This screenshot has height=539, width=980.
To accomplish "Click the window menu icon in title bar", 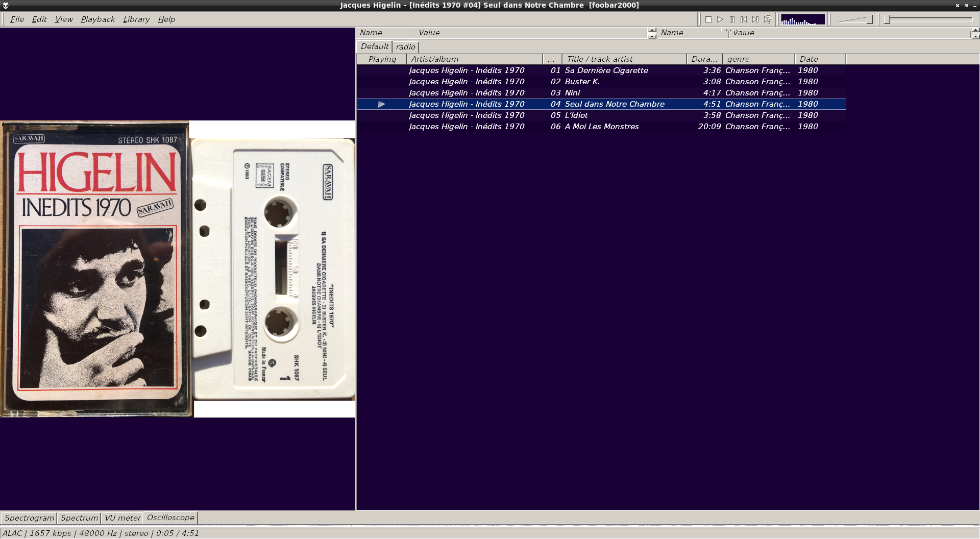I will tap(6, 5).
